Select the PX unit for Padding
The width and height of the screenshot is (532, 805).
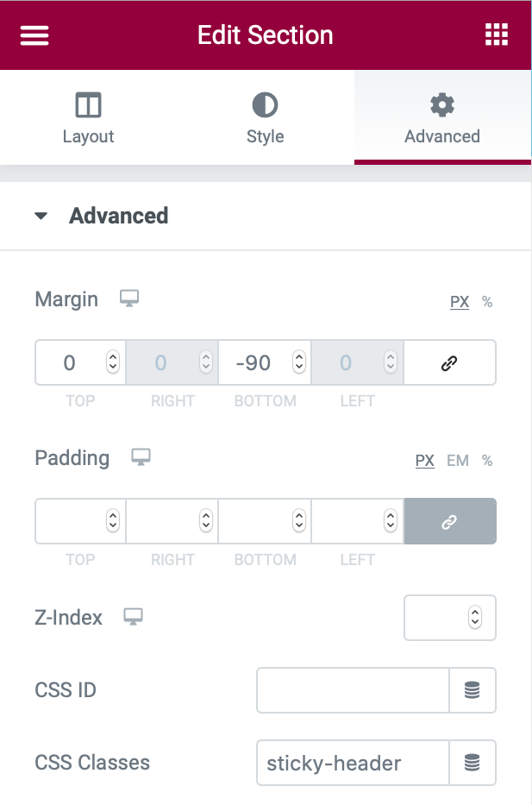pos(425,461)
